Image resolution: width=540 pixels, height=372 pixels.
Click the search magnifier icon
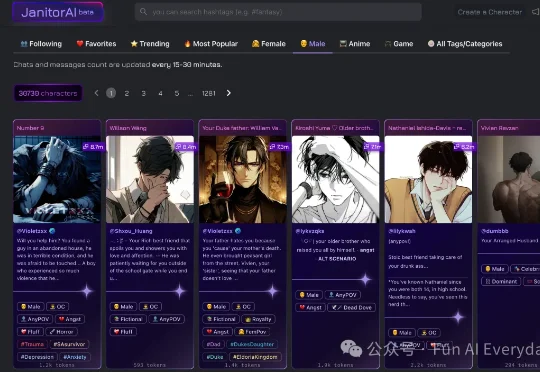(x=143, y=12)
